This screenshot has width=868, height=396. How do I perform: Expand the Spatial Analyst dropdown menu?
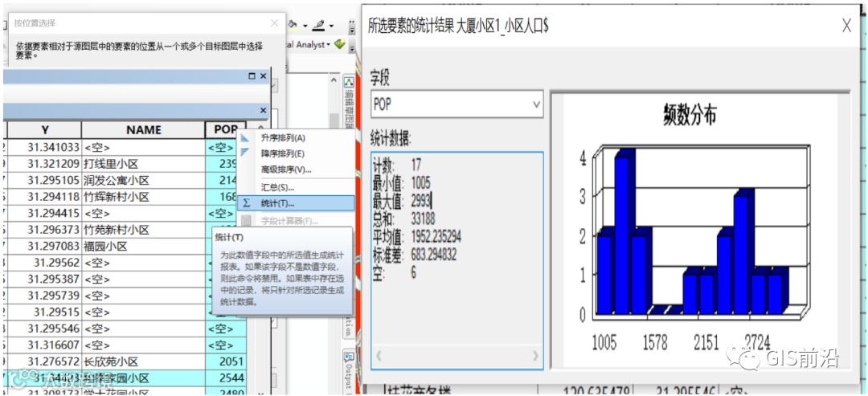coord(328,45)
